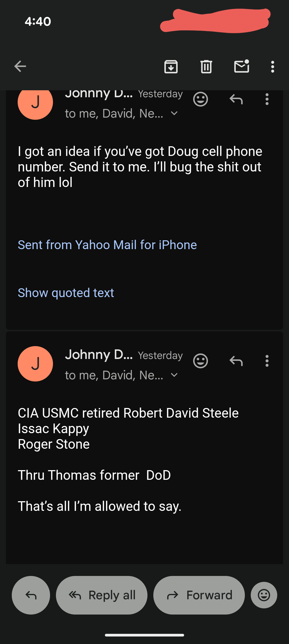Tap the Reply all button
The width and height of the screenshot is (289, 644).
click(x=102, y=595)
